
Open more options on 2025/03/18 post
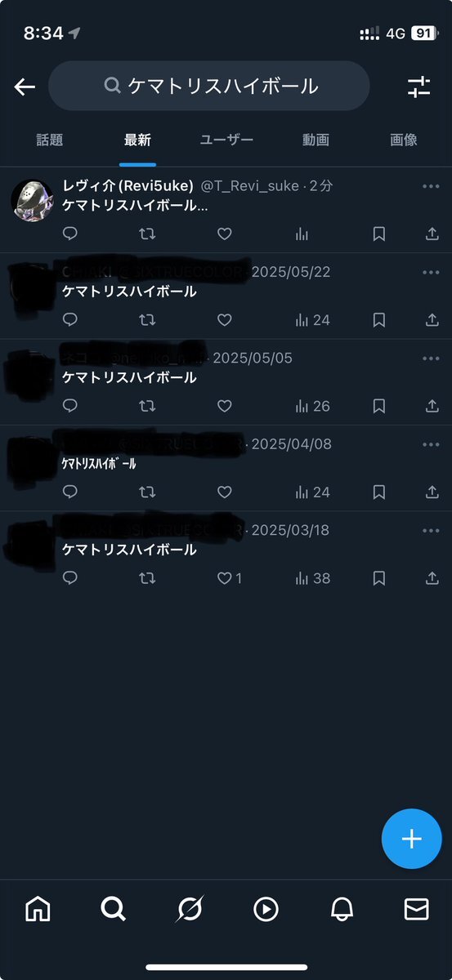click(x=431, y=531)
